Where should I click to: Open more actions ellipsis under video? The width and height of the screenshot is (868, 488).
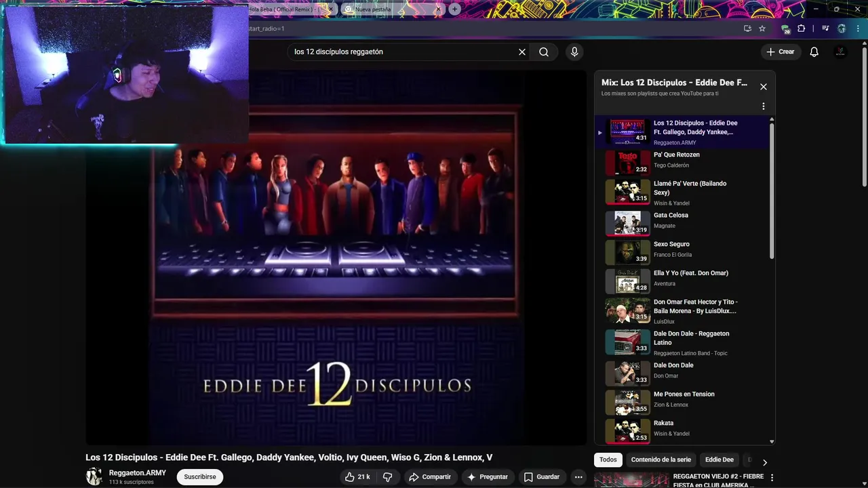(x=578, y=476)
